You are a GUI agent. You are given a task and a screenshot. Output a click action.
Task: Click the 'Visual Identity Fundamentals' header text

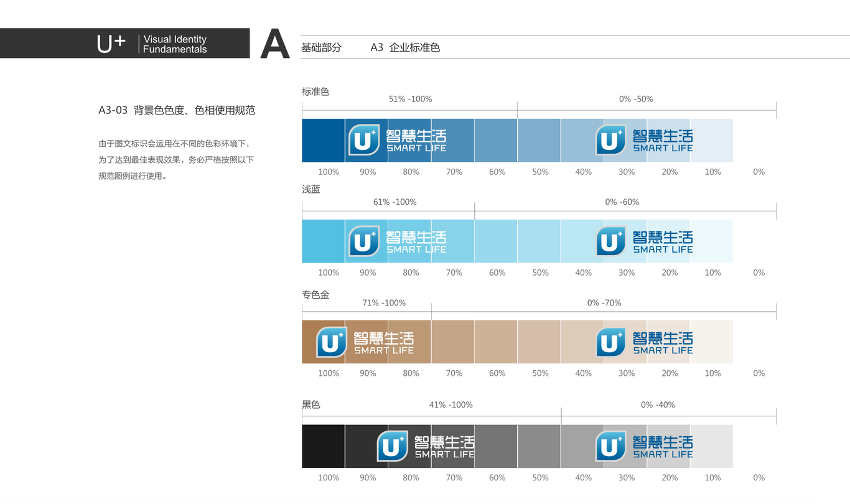coord(175,44)
